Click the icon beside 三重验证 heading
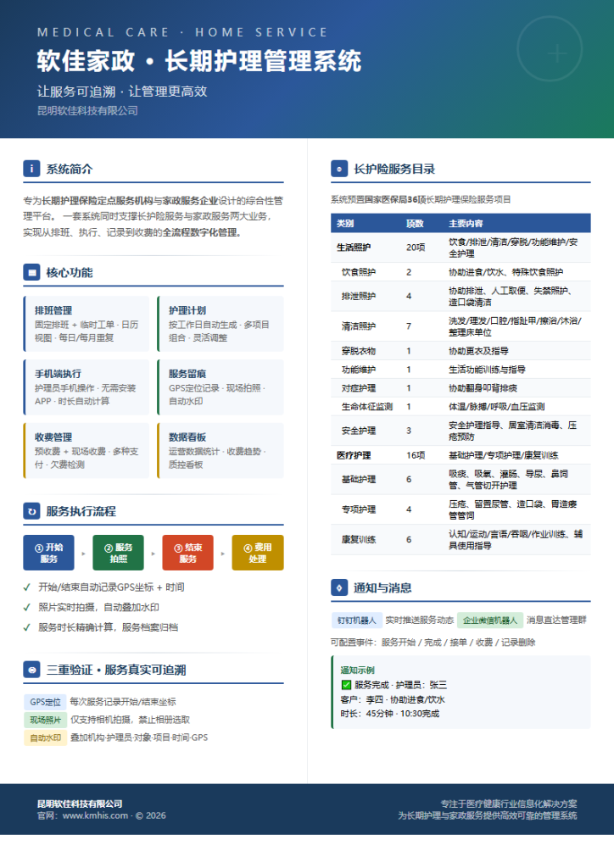The height and width of the screenshot is (868, 614). pyautogui.click(x=31, y=670)
